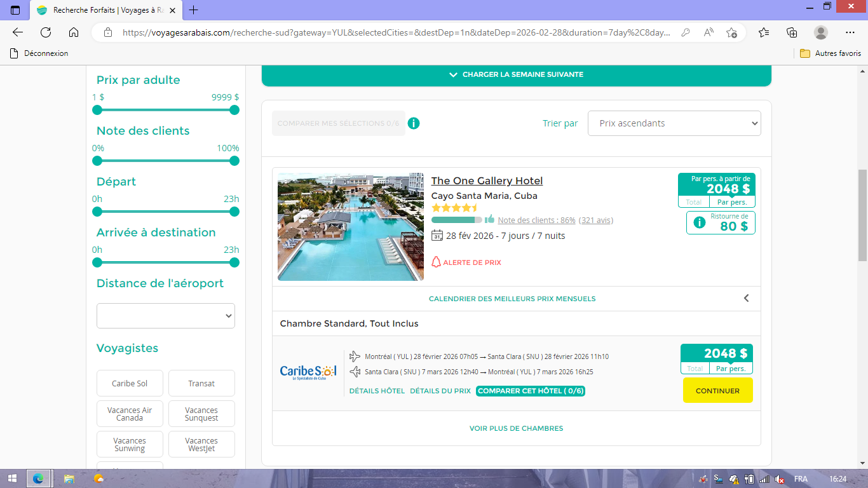This screenshot has width=868, height=488.
Task: Click the Déconnexion bookmark
Action: (39, 53)
